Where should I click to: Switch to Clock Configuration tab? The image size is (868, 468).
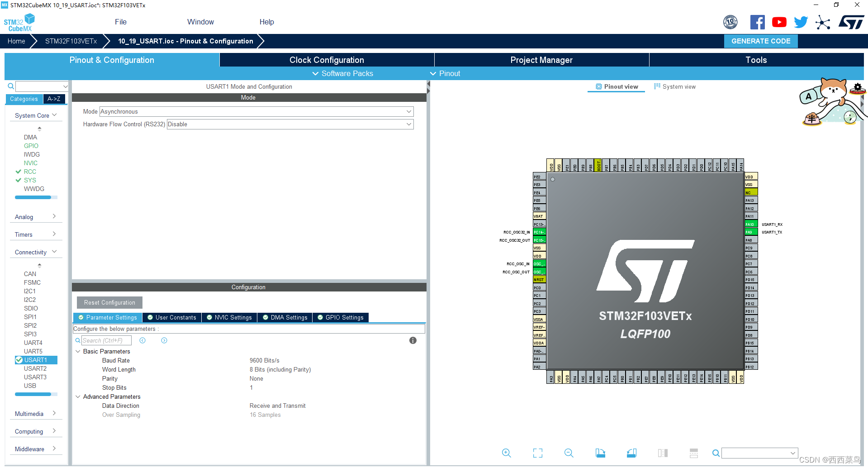pyautogui.click(x=327, y=60)
